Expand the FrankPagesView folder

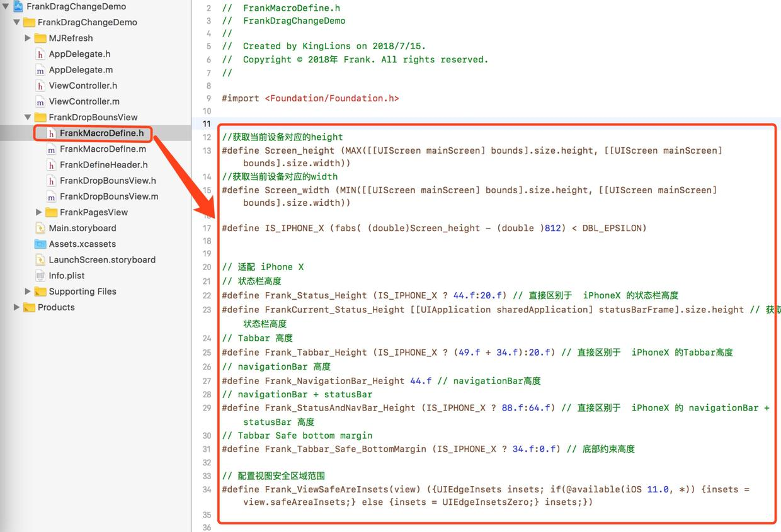[39, 212]
